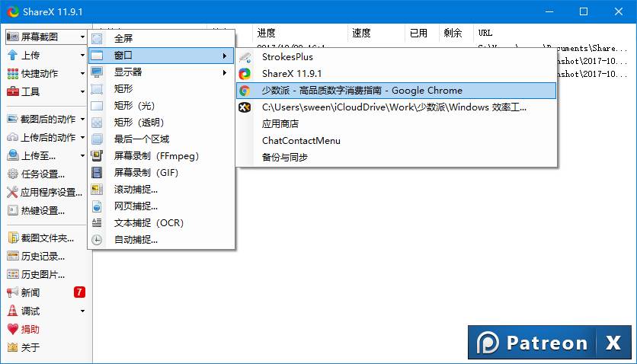The height and width of the screenshot is (364, 637).
Task: Select Screen recording (FFmpeg) entry
Action: coord(162,156)
